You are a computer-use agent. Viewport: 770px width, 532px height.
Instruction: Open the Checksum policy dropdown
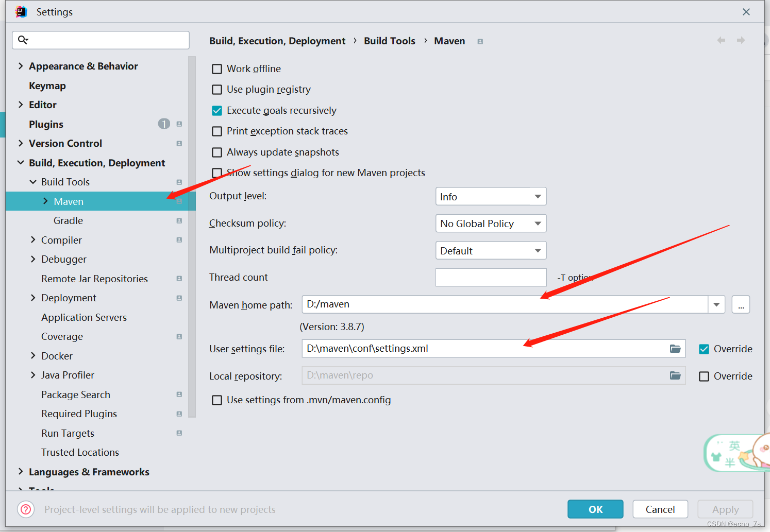[491, 224]
